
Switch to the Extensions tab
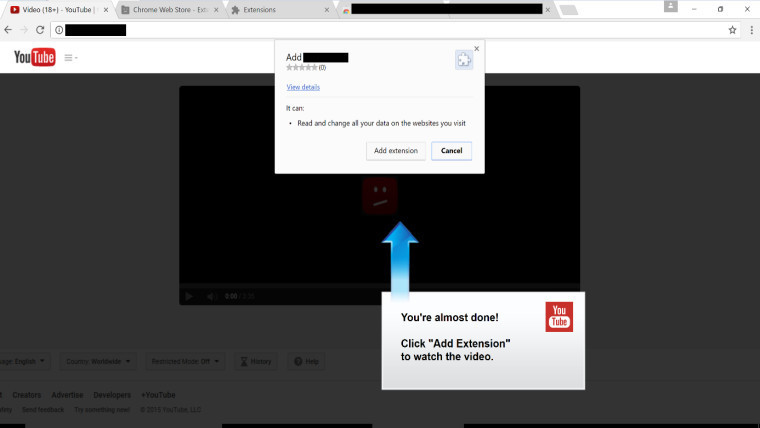(280, 10)
